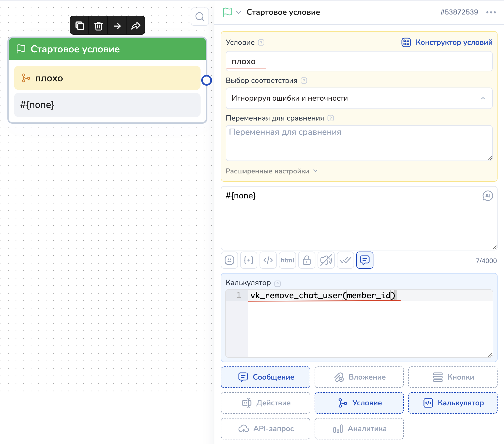Delete the block with trash icon
The height and width of the screenshot is (444, 504).
coord(99,26)
